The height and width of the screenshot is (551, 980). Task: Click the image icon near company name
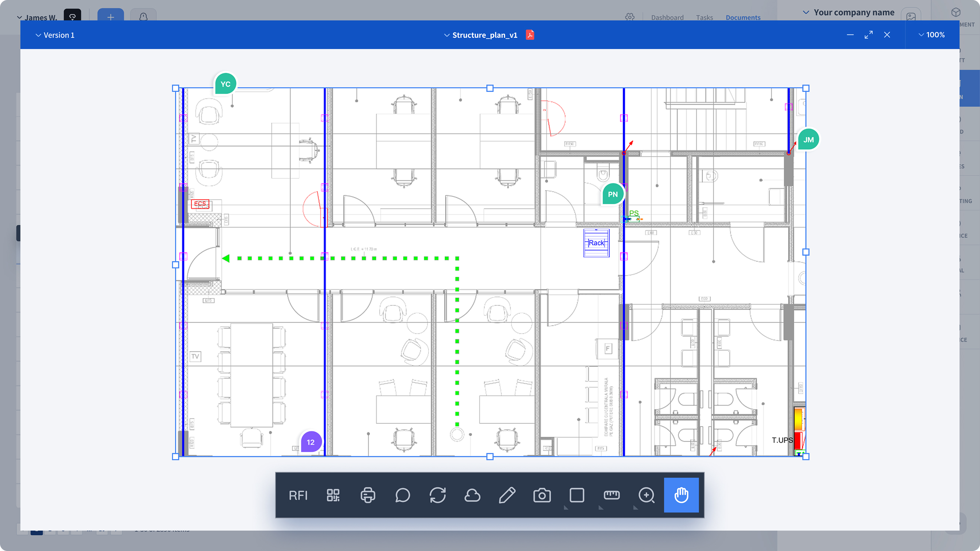911,16
